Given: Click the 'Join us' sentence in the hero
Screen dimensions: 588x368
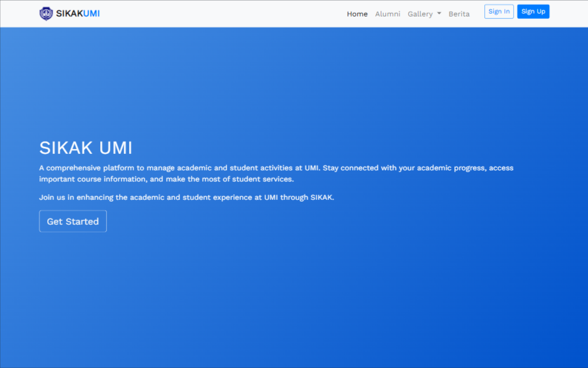Looking at the screenshot, I should click(186, 197).
